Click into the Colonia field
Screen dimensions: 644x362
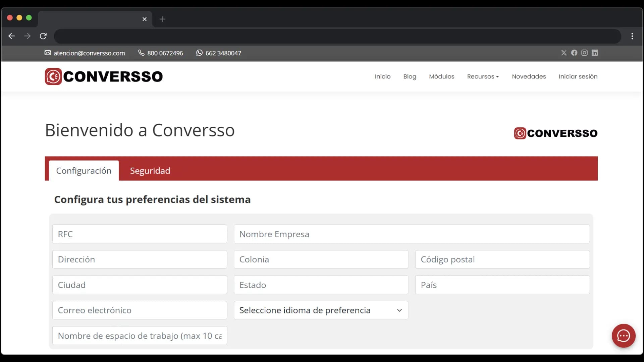click(321, 259)
